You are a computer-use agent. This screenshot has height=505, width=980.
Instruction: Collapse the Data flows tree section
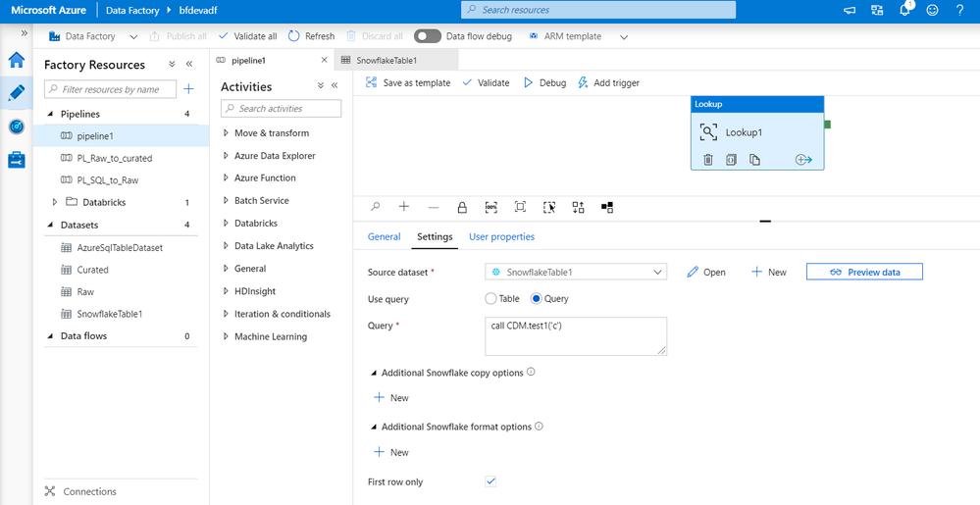tap(50, 336)
